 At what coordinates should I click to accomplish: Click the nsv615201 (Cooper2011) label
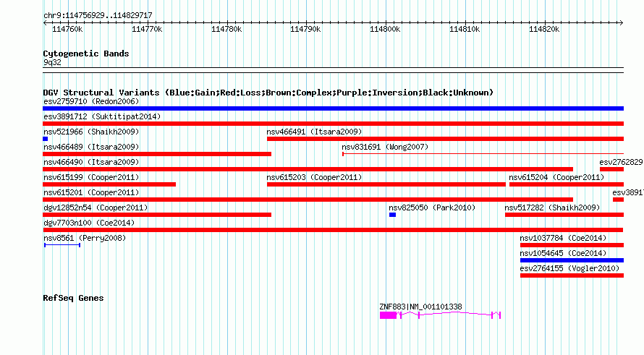91,192
